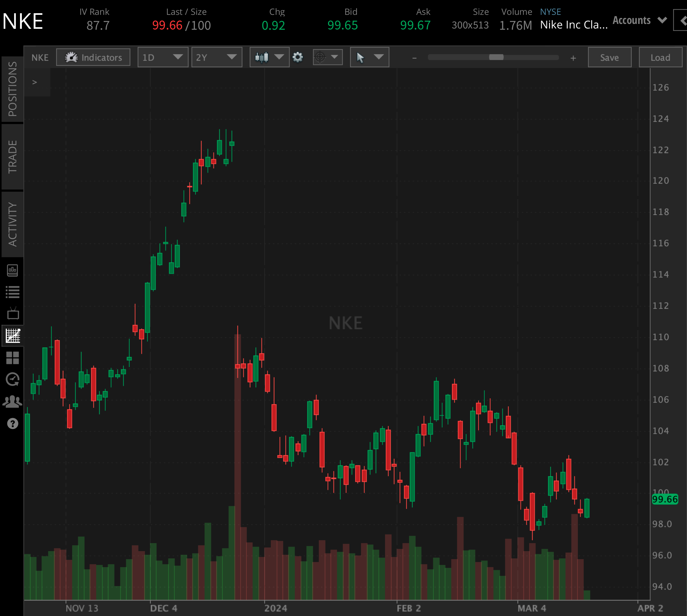Open the cursor tool dropdown

370,57
